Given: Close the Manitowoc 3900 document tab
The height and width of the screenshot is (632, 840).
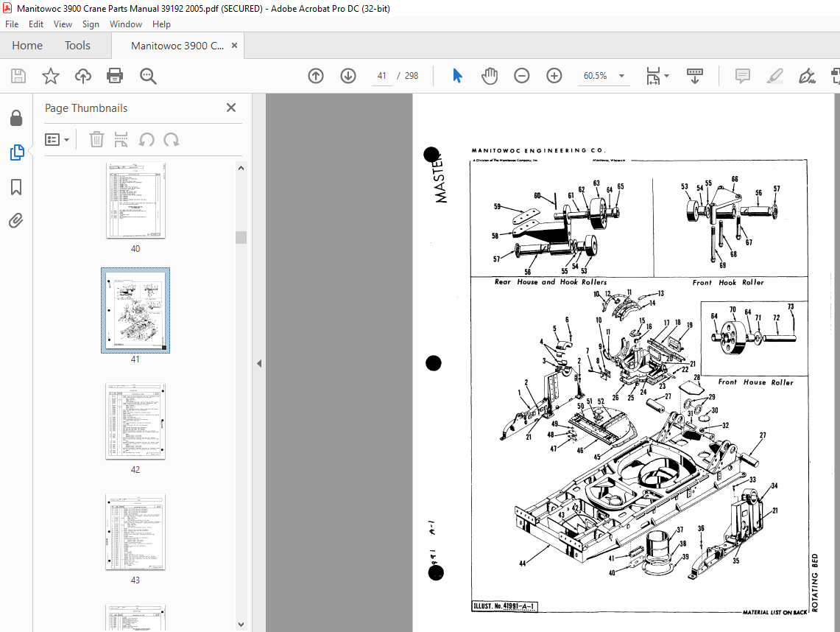Looking at the screenshot, I should (234, 46).
